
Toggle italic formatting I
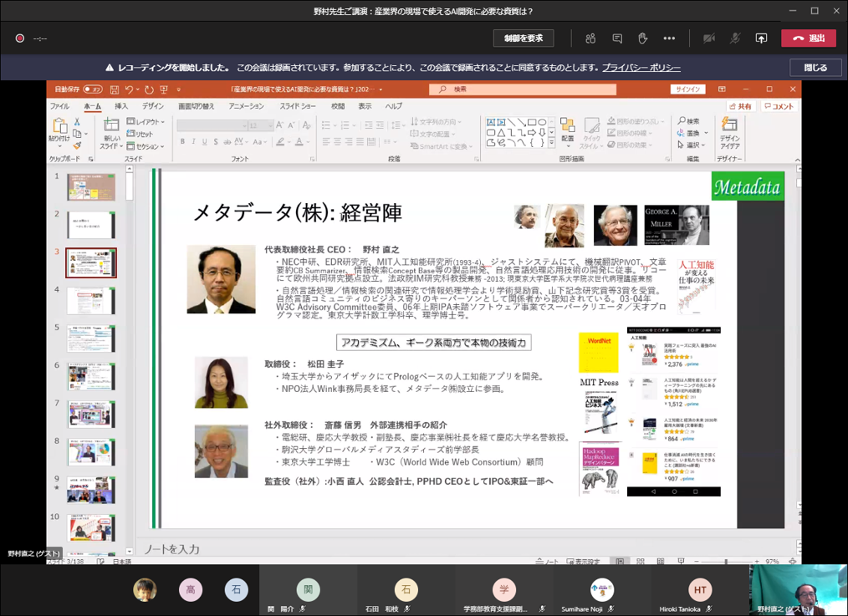193,141
